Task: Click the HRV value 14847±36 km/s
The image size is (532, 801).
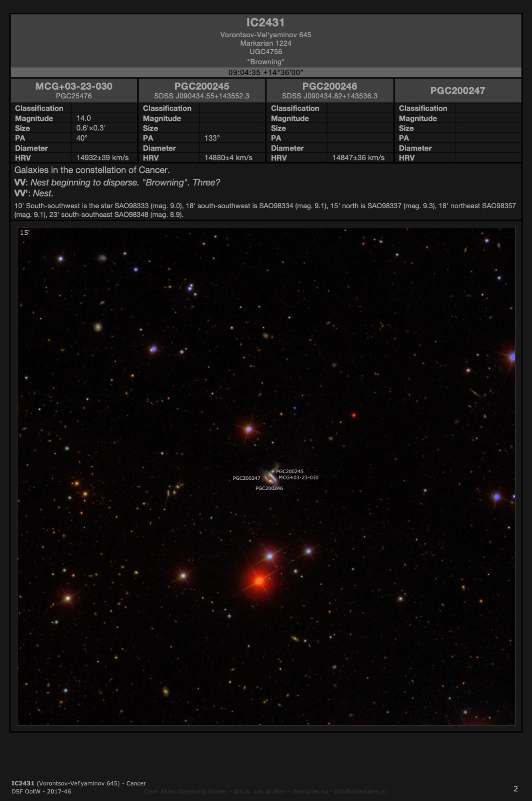Action: (358, 158)
